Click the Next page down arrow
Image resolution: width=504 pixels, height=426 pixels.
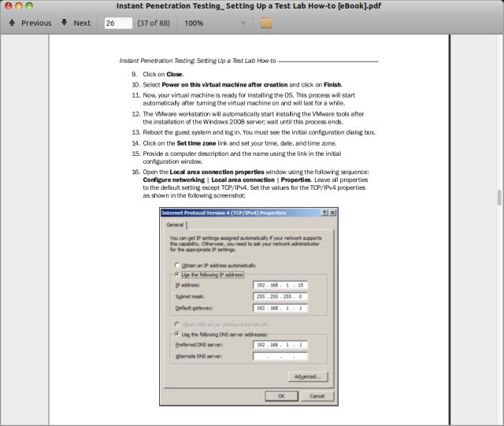click(x=75, y=23)
